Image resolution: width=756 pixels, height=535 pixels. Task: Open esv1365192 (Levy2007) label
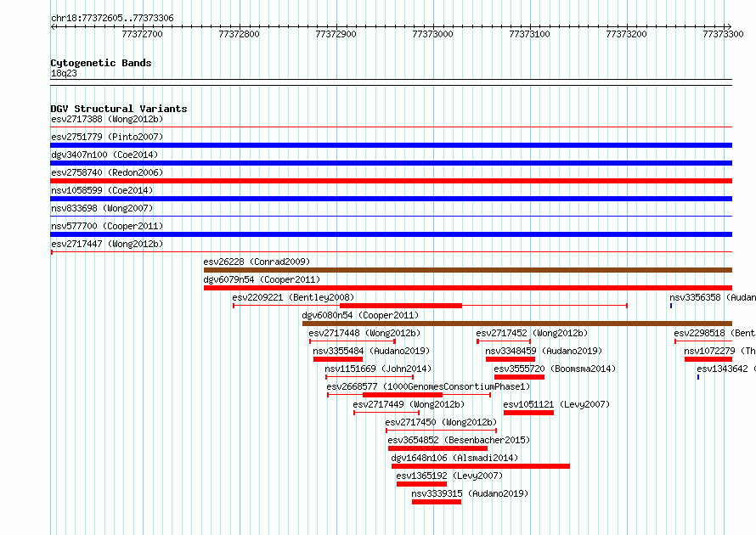coord(449,476)
